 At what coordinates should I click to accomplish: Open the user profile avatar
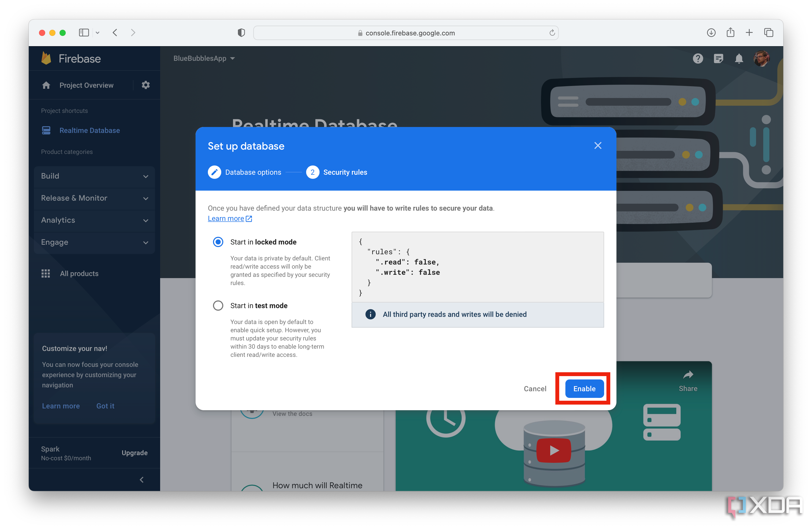click(762, 58)
